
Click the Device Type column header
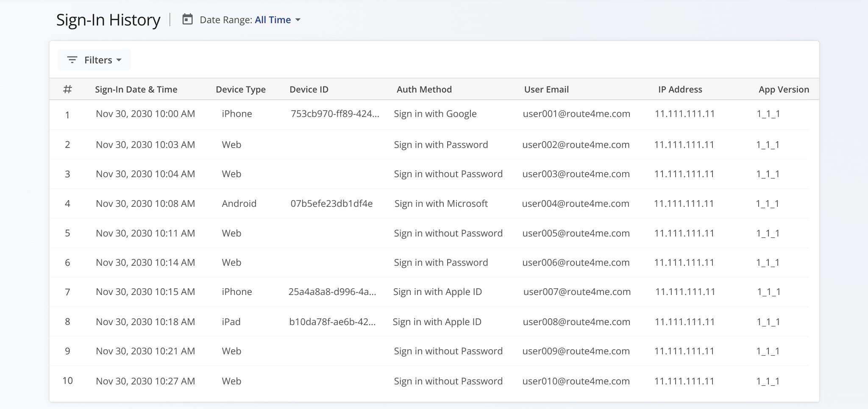(x=240, y=89)
